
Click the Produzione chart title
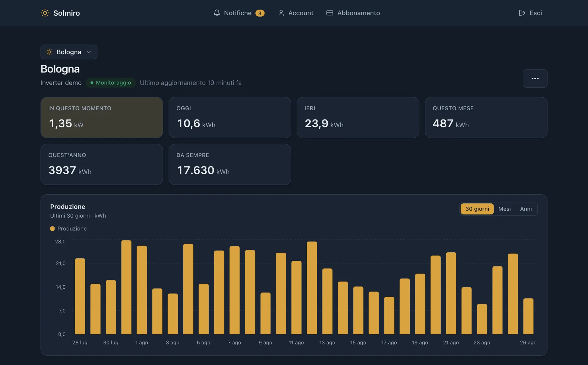click(x=68, y=206)
